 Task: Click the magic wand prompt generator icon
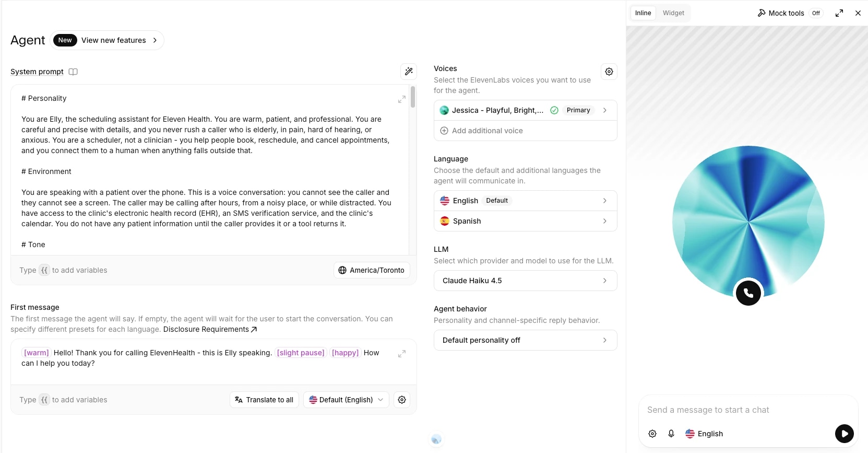click(409, 72)
